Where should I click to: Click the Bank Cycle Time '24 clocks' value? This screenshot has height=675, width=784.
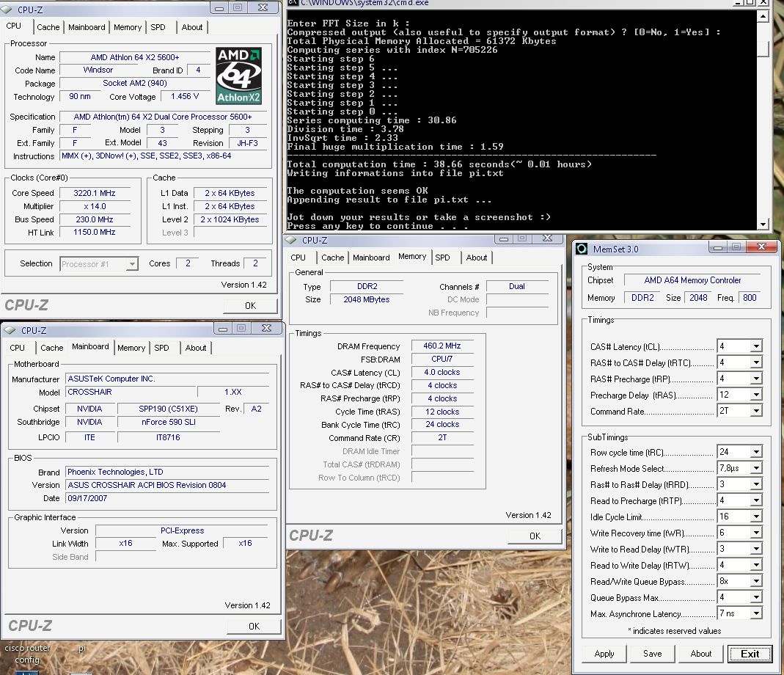click(x=442, y=424)
